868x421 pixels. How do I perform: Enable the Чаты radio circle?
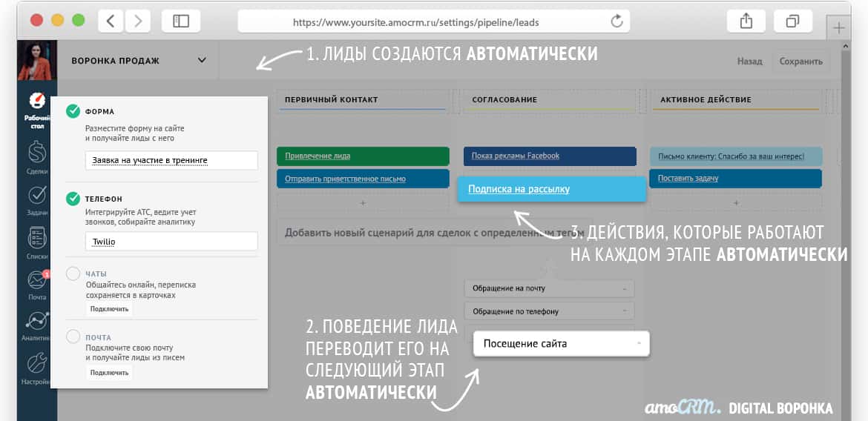(73, 274)
